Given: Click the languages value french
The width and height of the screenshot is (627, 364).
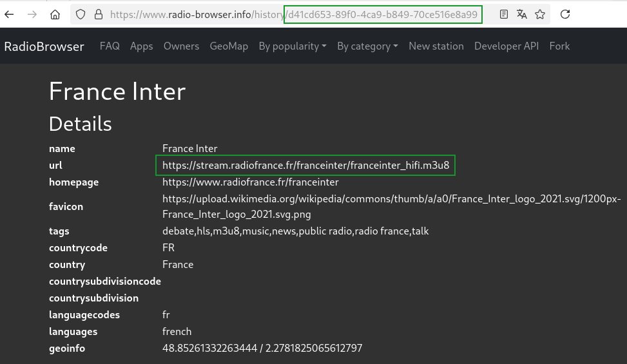Looking at the screenshot, I should click(177, 332).
